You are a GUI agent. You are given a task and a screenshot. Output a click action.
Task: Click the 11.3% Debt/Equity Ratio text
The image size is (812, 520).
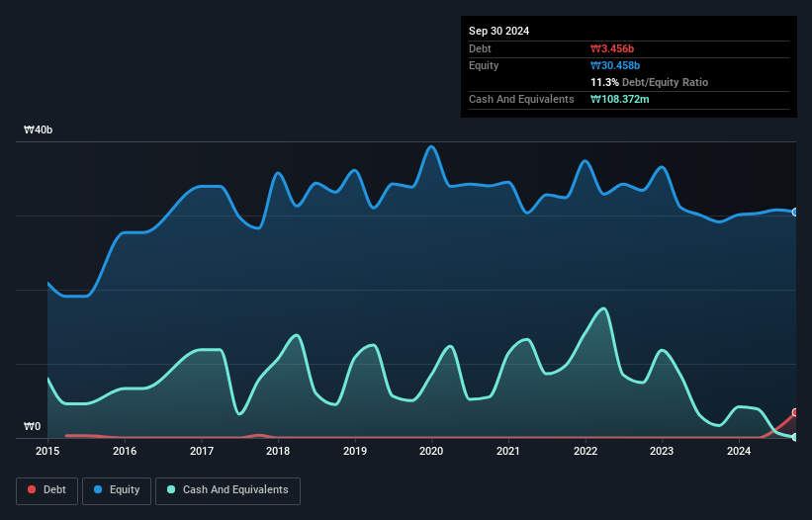pyautogui.click(x=649, y=82)
